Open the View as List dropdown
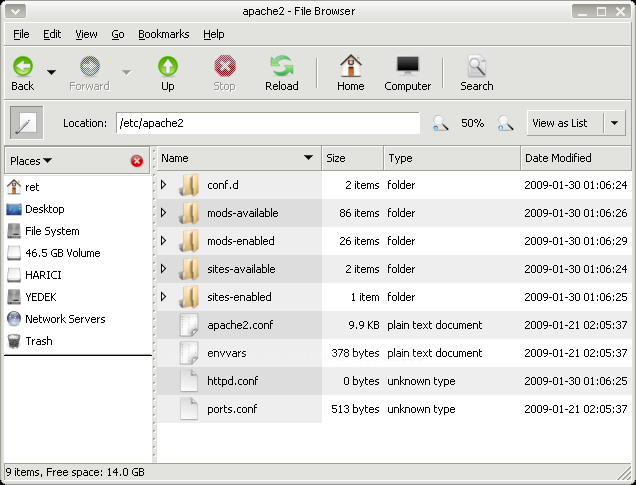 (x=614, y=123)
